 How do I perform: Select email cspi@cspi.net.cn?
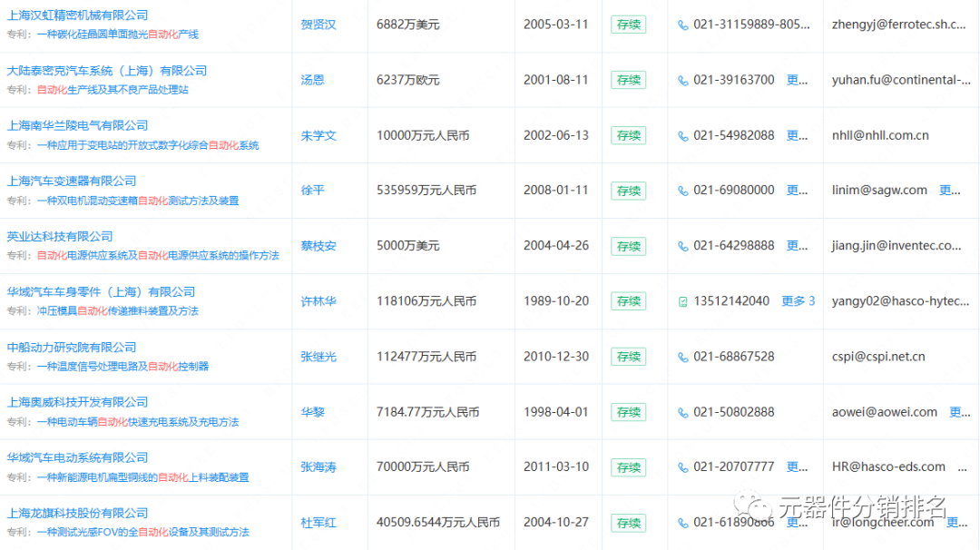878,357
